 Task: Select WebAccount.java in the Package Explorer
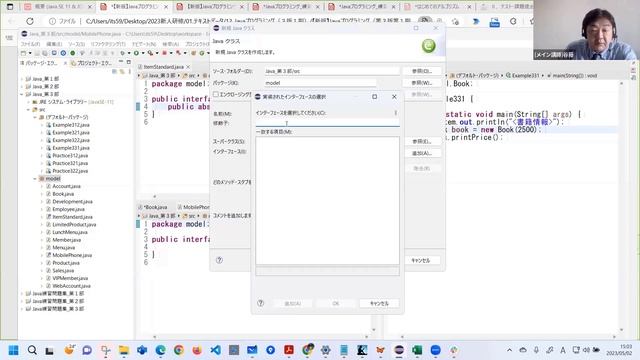tap(71, 286)
